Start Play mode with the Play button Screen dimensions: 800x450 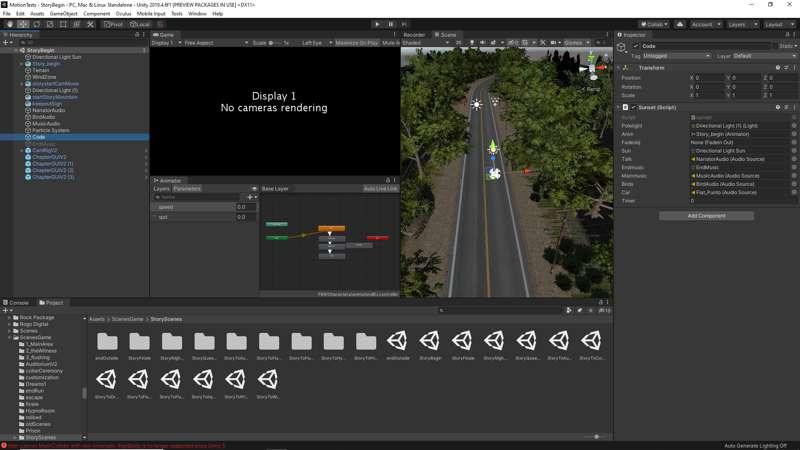coord(377,24)
